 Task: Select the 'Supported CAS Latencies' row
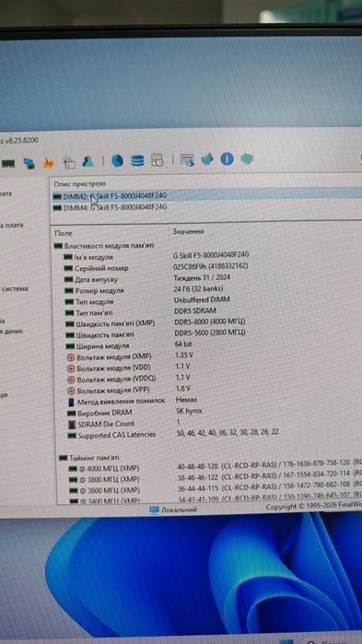coord(207,434)
